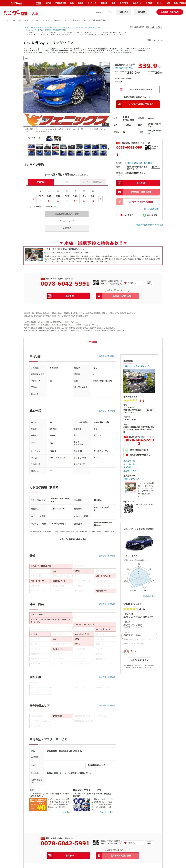Click the 予約する submit button

click(67, 228)
